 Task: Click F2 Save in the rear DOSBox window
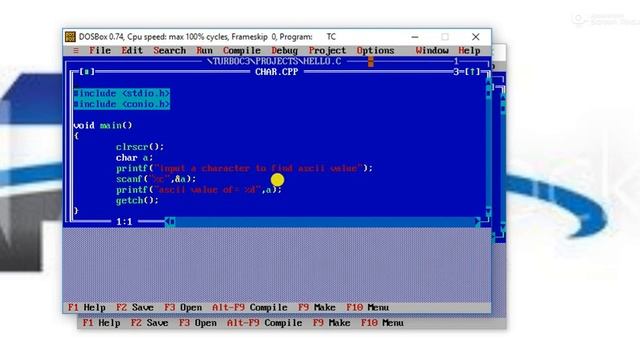(149, 323)
